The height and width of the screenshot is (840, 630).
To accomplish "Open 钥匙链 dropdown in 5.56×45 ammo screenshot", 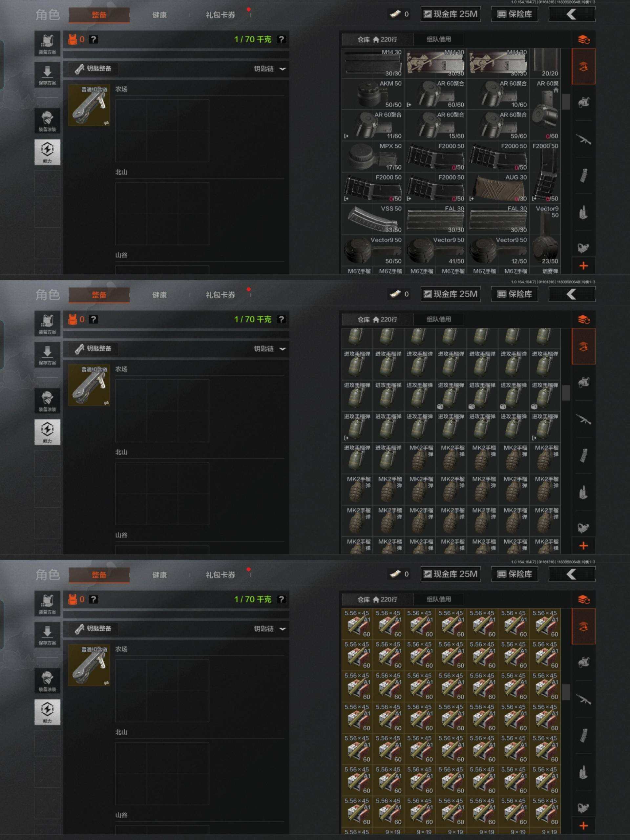I will tap(270, 628).
